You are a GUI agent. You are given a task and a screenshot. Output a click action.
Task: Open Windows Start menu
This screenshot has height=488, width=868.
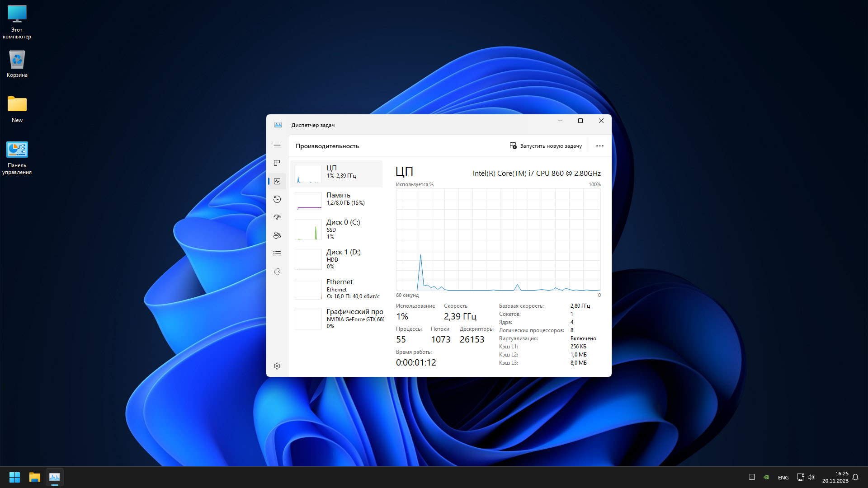tap(14, 477)
